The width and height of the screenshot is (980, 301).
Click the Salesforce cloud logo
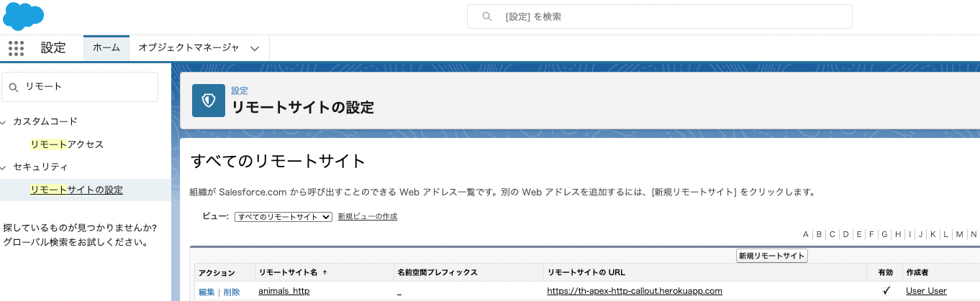tap(23, 15)
